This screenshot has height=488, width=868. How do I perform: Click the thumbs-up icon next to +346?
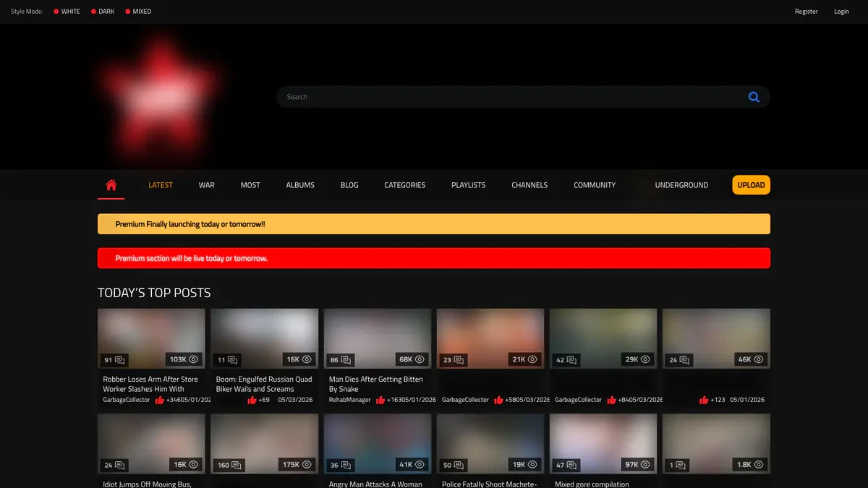coord(160,400)
